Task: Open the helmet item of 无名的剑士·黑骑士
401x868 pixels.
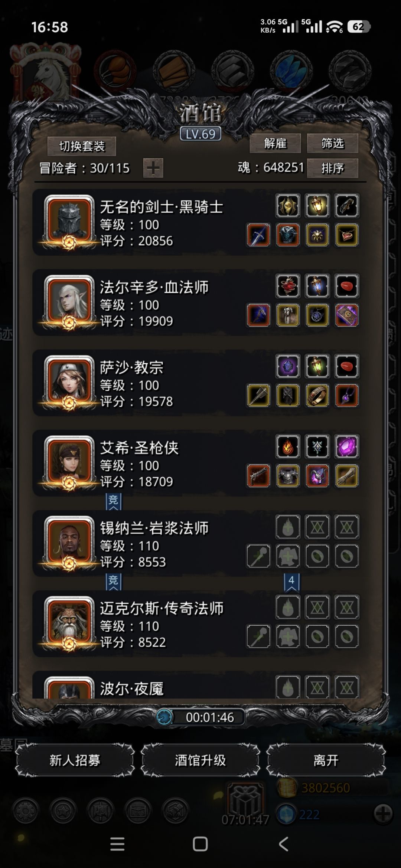Action: point(288,205)
